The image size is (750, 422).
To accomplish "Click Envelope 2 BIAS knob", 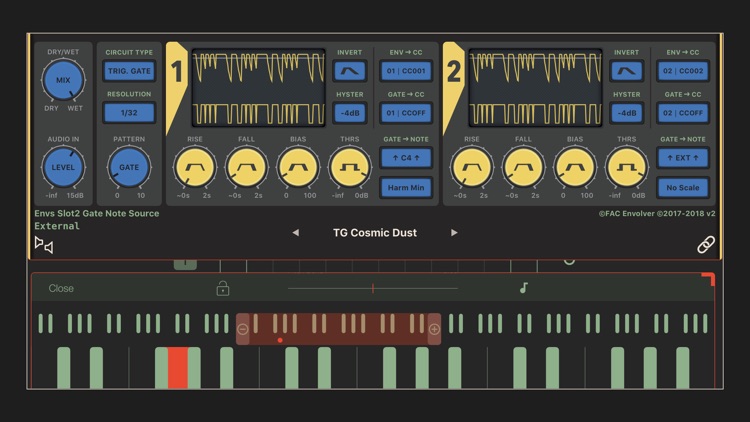I will 575,167.
